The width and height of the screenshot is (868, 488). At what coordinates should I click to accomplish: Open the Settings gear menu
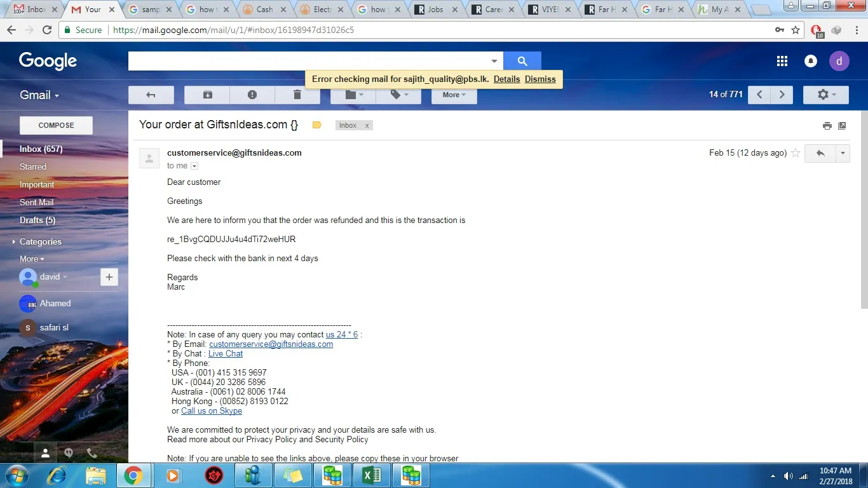click(826, 95)
